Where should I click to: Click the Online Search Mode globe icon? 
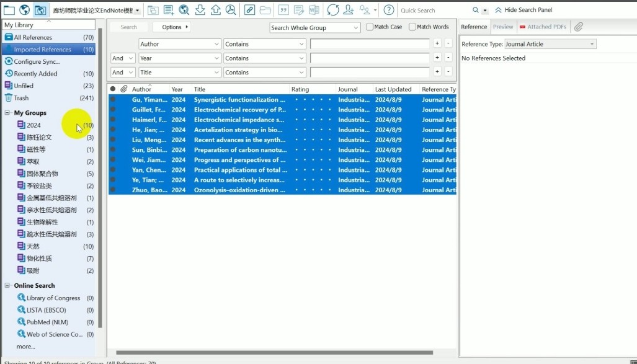click(24, 9)
